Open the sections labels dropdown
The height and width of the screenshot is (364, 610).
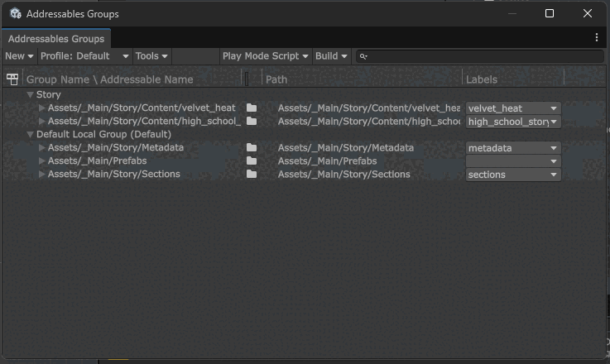coord(513,175)
